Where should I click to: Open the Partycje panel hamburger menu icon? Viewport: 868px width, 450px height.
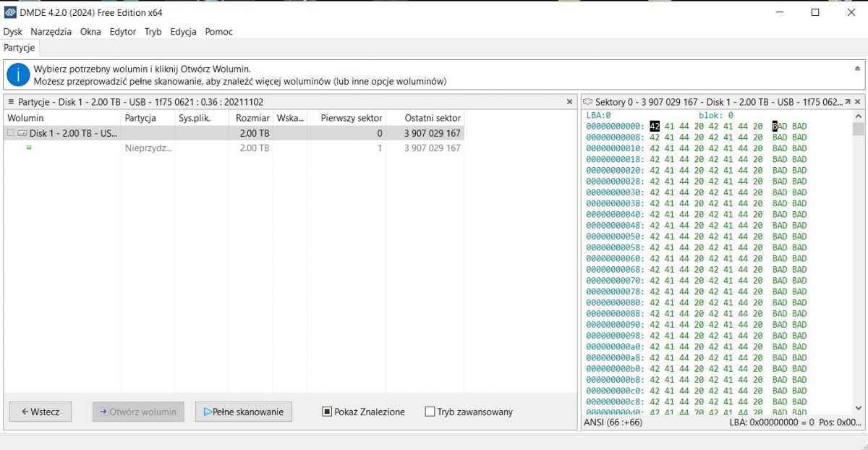coord(11,102)
